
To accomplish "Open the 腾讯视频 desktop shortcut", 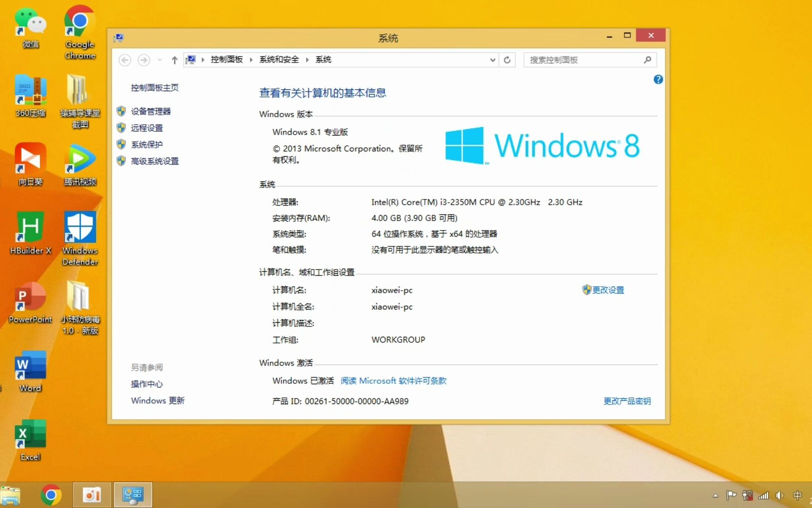I will pos(80,165).
